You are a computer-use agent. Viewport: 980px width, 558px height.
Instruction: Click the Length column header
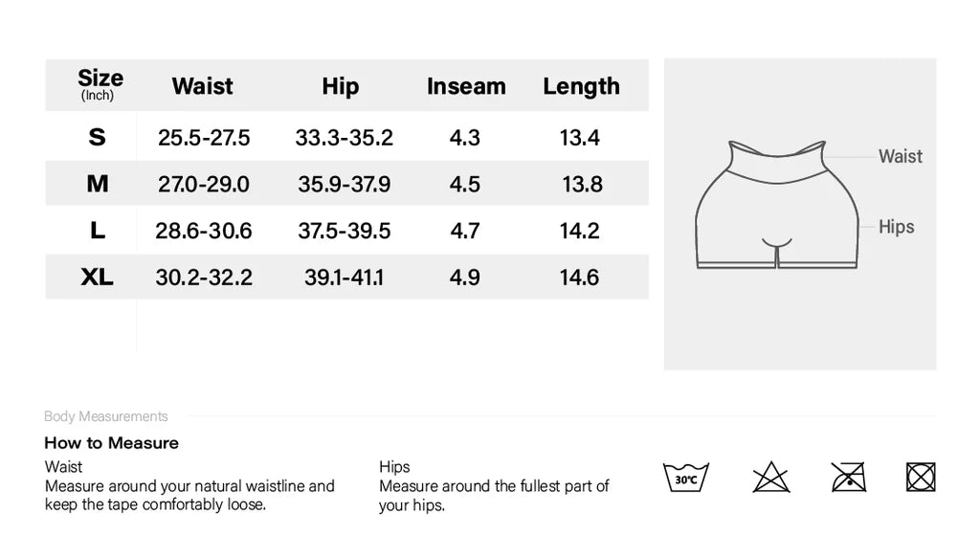coord(581,86)
